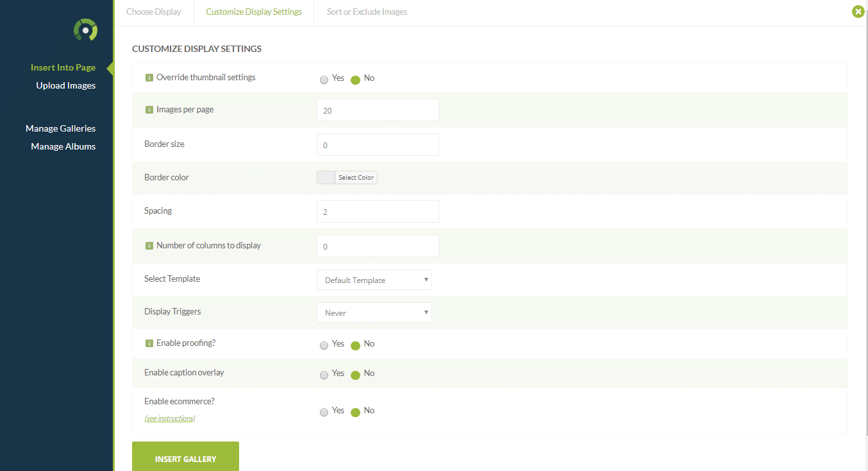This screenshot has height=471, width=868.
Task: Click info icon beside Enable proofing
Action: point(149,343)
